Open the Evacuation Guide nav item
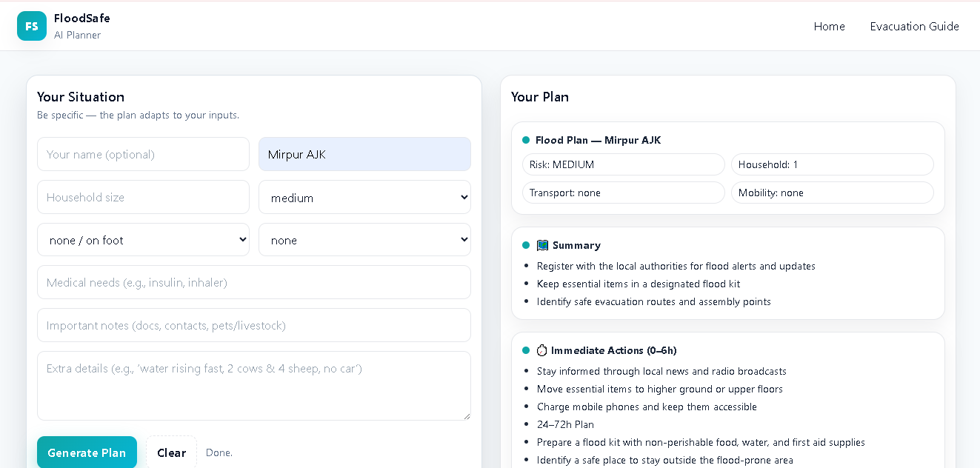Viewport: 980px width, 468px height. [x=914, y=27]
